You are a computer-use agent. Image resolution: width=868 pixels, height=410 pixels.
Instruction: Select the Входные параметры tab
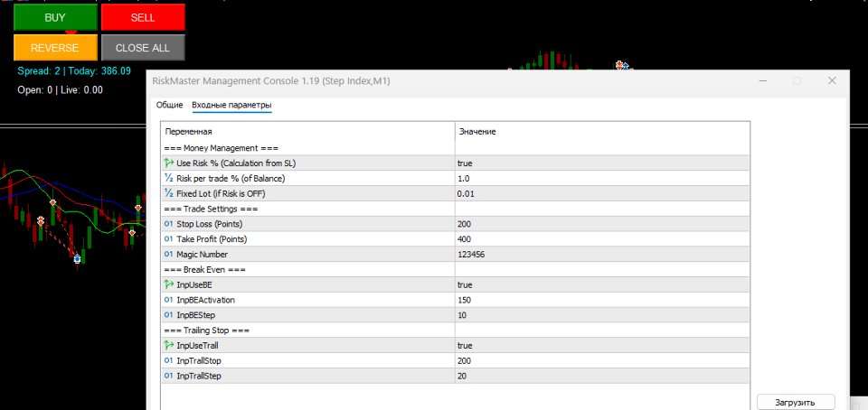[x=232, y=105]
